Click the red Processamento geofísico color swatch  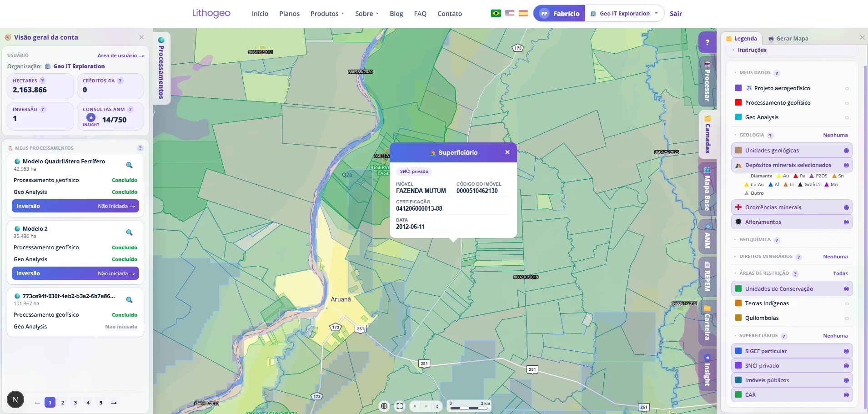click(x=738, y=103)
